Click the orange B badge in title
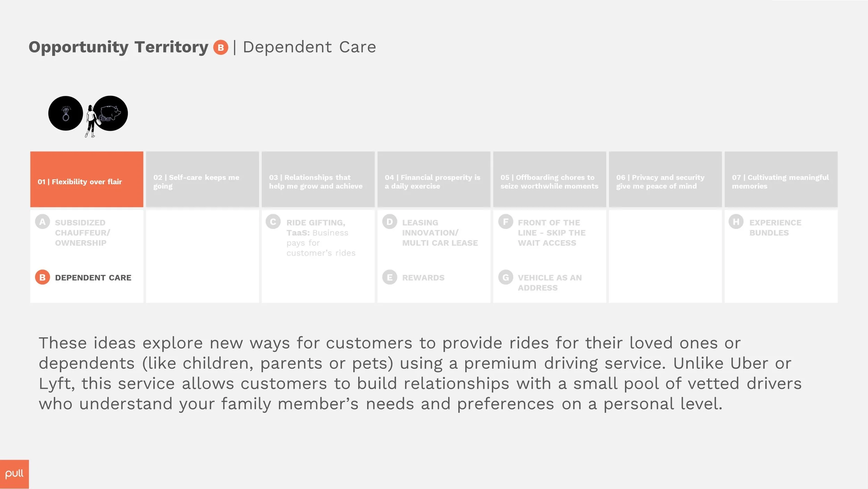868x489 pixels. [x=220, y=48]
